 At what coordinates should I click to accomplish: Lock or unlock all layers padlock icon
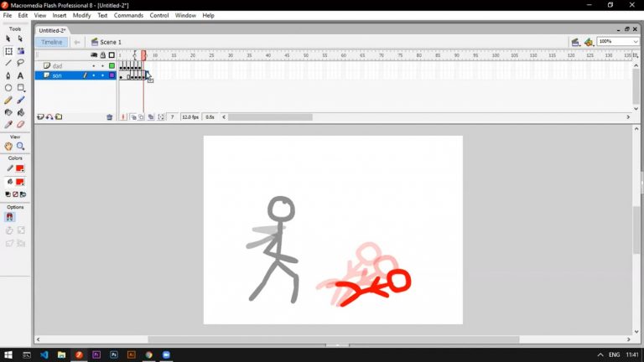click(x=102, y=55)
